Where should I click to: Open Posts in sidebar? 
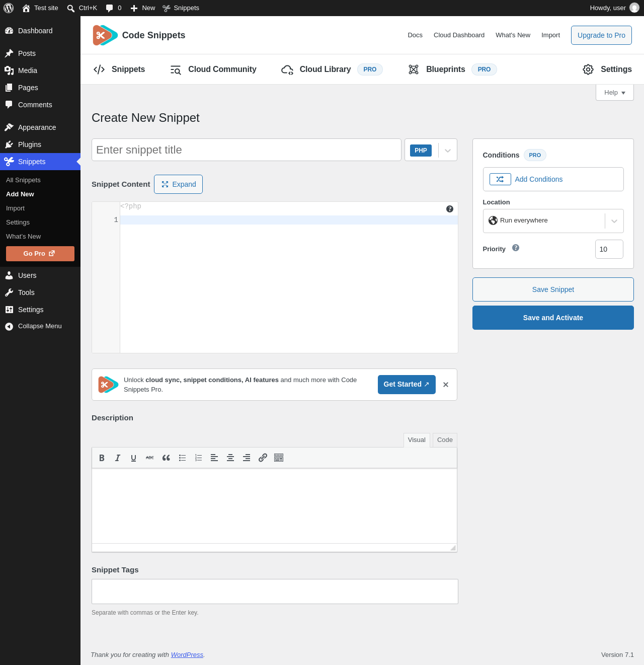coord(40,53)
